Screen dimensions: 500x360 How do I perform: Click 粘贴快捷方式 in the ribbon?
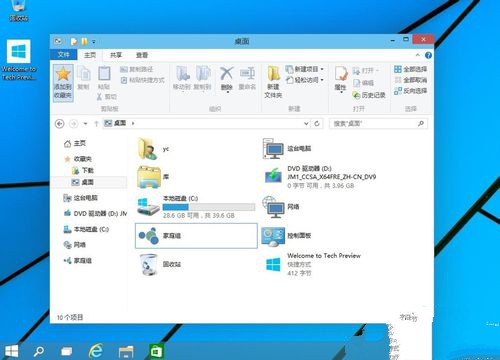tap(143, 80)
